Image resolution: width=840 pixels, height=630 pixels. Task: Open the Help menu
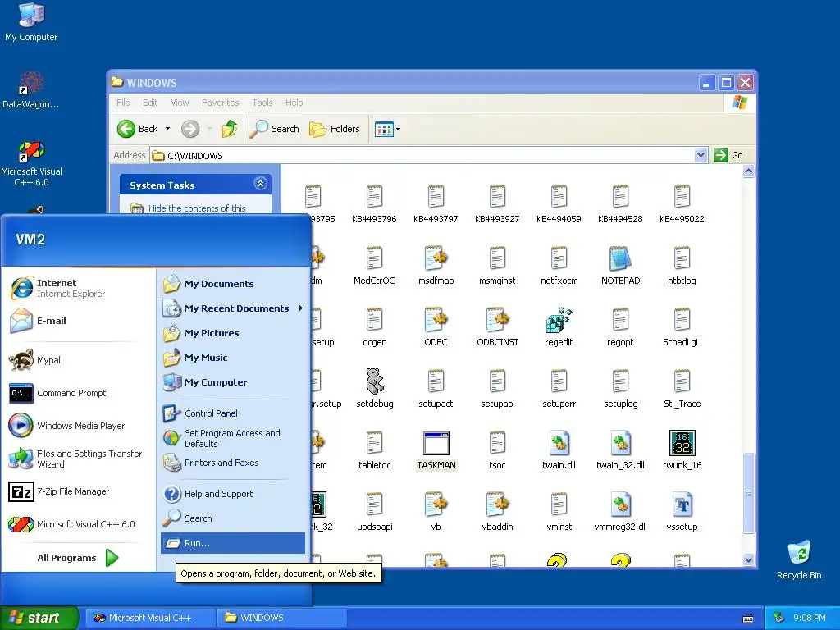click(x=294, y=103)
